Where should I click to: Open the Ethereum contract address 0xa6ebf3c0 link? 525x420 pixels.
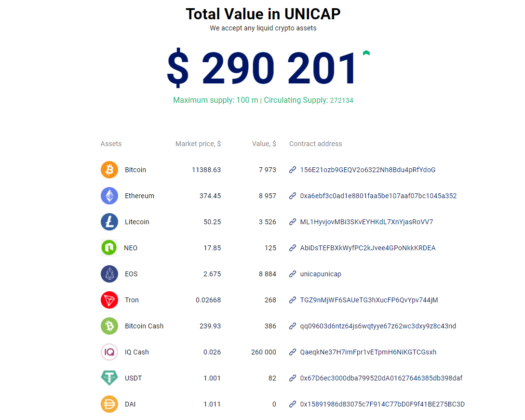click(x=378, y=196)
